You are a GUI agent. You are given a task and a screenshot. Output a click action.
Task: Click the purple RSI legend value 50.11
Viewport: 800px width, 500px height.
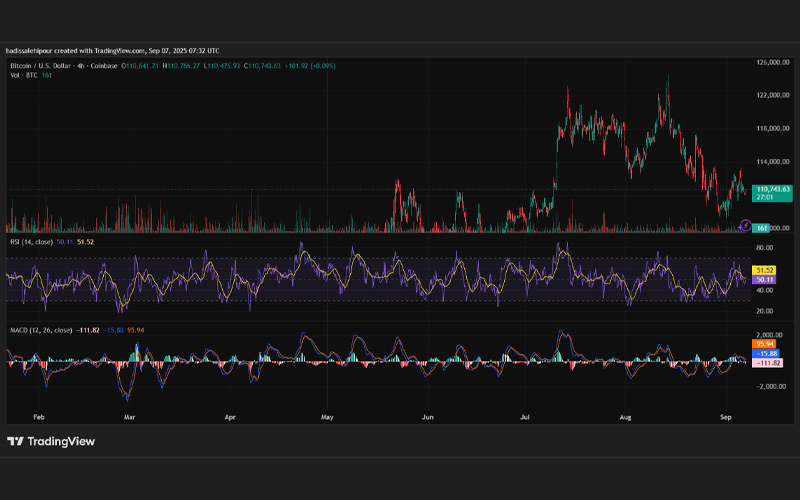click(x=65, y=242)
